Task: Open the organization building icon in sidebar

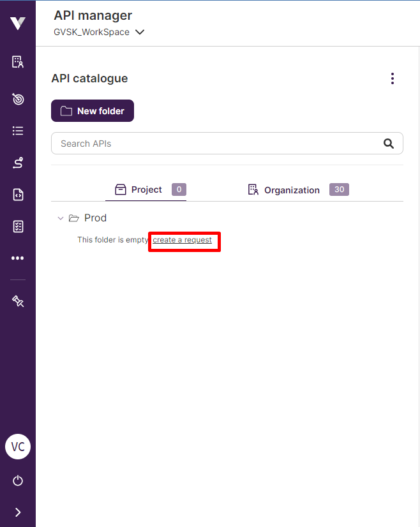Action: pos(18,62)
